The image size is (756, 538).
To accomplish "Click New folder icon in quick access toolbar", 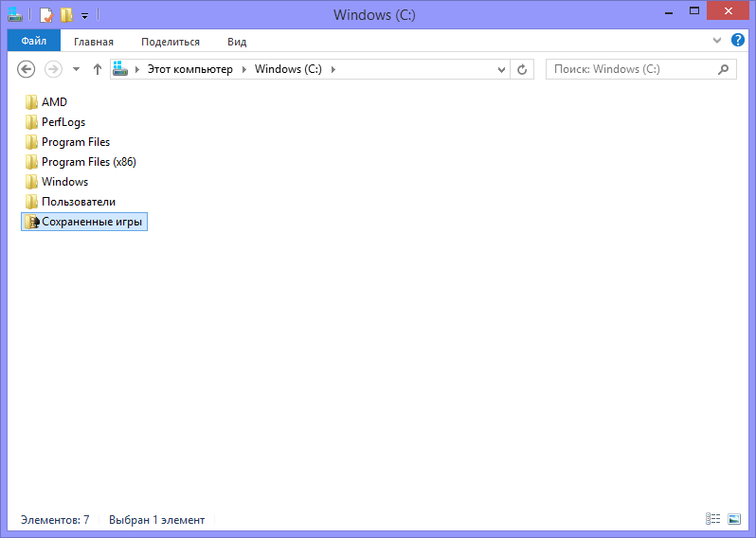I will tap(66, 15).
